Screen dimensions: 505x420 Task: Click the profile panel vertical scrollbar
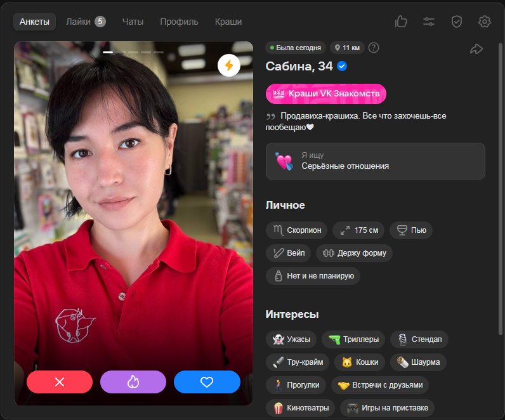[x=500, y=188]
